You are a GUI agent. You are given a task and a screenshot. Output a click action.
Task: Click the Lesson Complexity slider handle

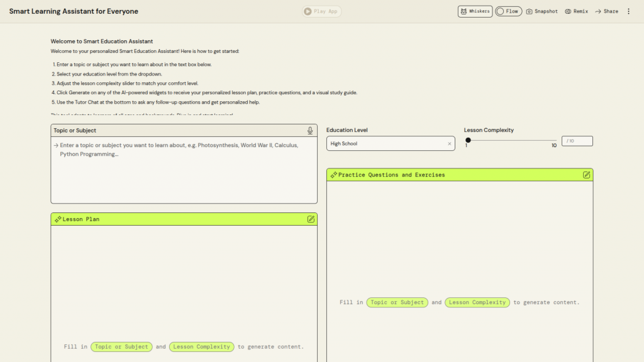[468, 140]
